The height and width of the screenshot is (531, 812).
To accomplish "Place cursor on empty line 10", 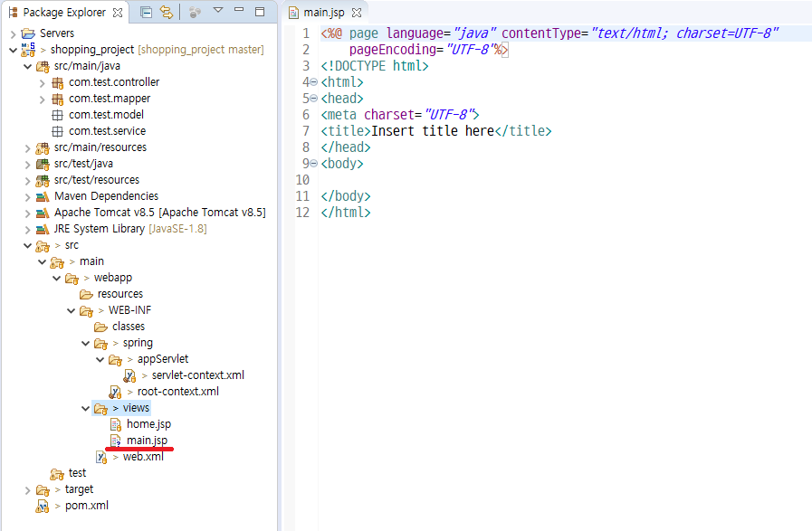I will (x=565, y=180).
